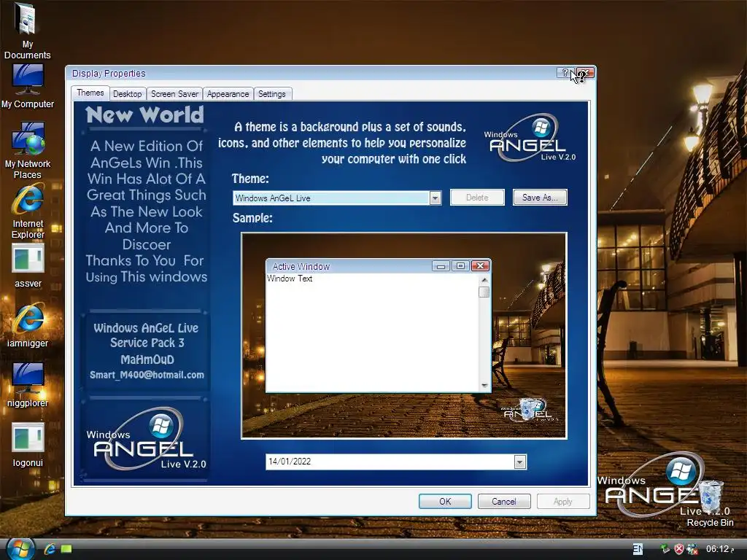Click the Internet Explorer desktop shortcut
This screenshot has width=747, height=560.
click(x=28, y=212)
